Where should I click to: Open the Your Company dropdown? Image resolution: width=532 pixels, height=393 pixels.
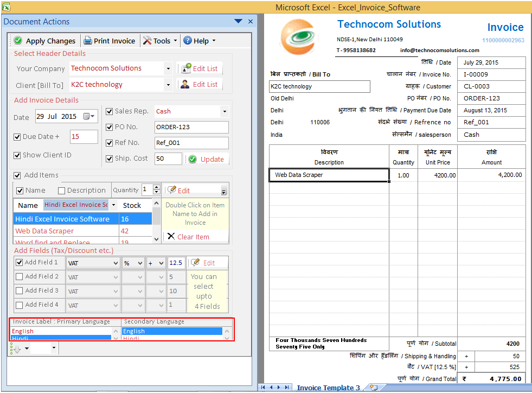click(168, 69)
